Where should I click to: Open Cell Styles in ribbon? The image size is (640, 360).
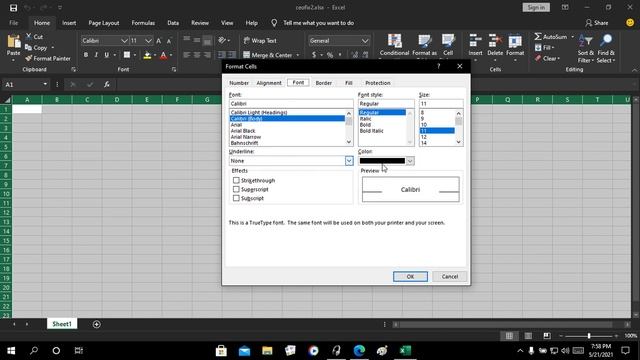tap(448, 46)
